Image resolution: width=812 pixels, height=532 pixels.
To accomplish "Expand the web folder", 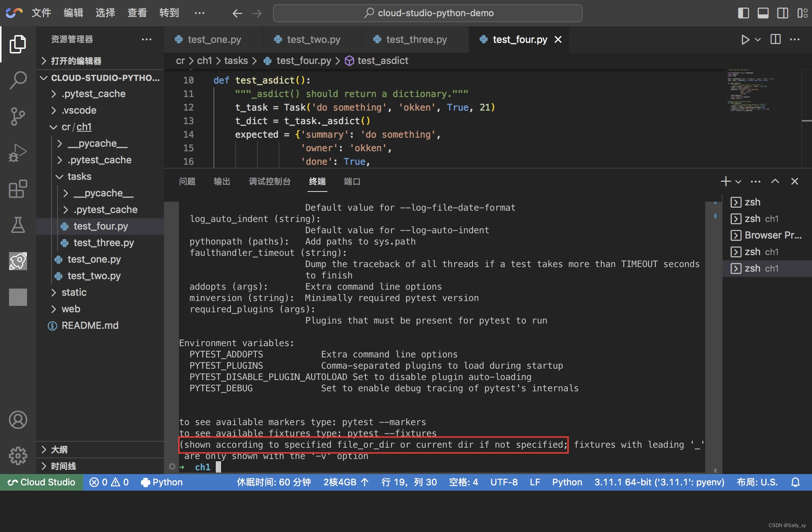I will click(100, 309).
